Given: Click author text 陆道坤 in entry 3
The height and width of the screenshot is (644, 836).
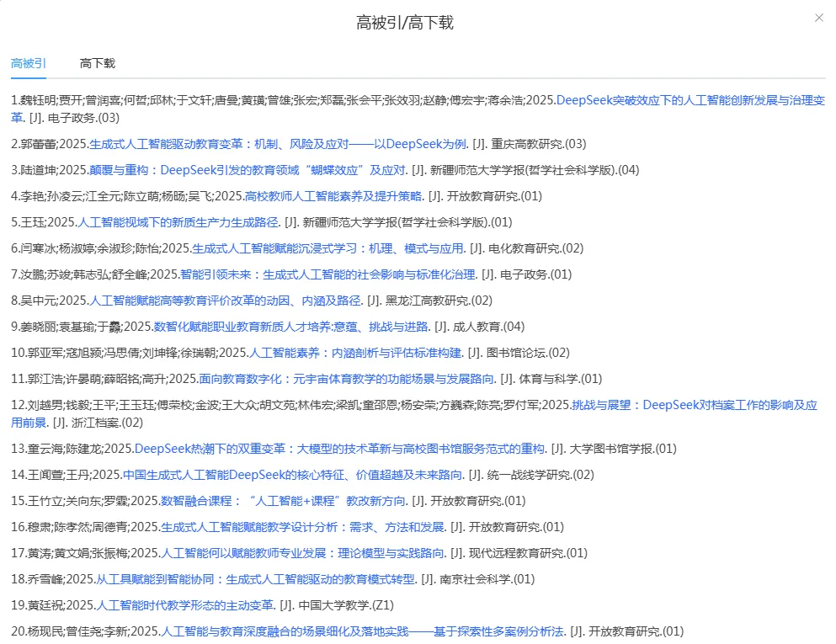Looking at the screenshot, I should click(38, 170).
